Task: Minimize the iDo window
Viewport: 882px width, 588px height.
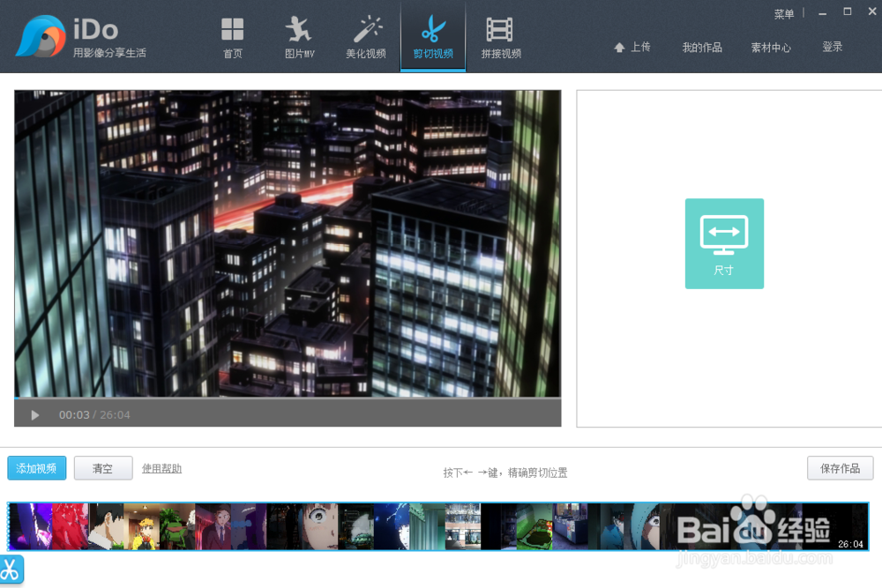Action: click(822, 13)
